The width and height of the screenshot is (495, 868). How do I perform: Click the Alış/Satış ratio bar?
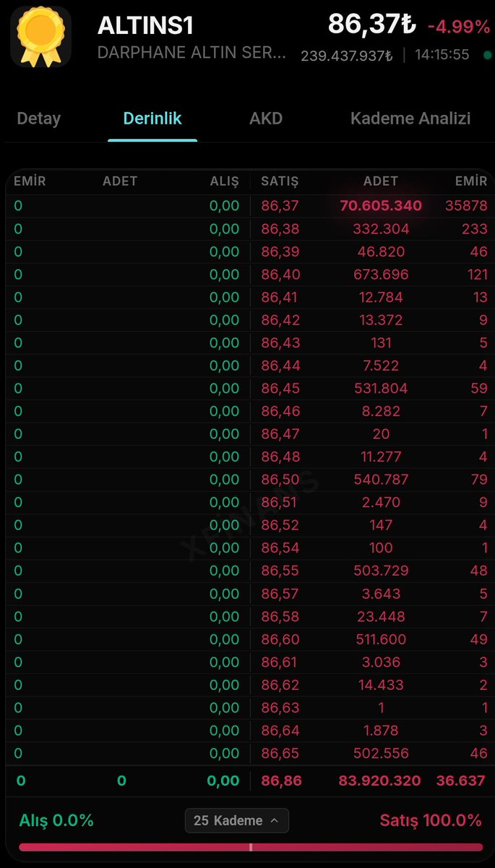[x=251, y=847]
